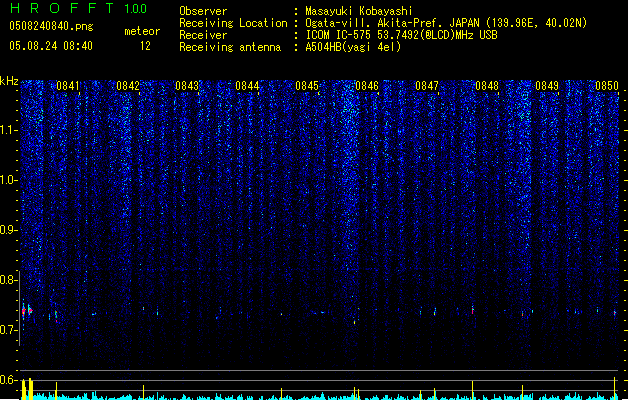Click the 0843 time marker
Image resolution: width=629 pixels, height=400 pixels.
click(x=187, y=86)
